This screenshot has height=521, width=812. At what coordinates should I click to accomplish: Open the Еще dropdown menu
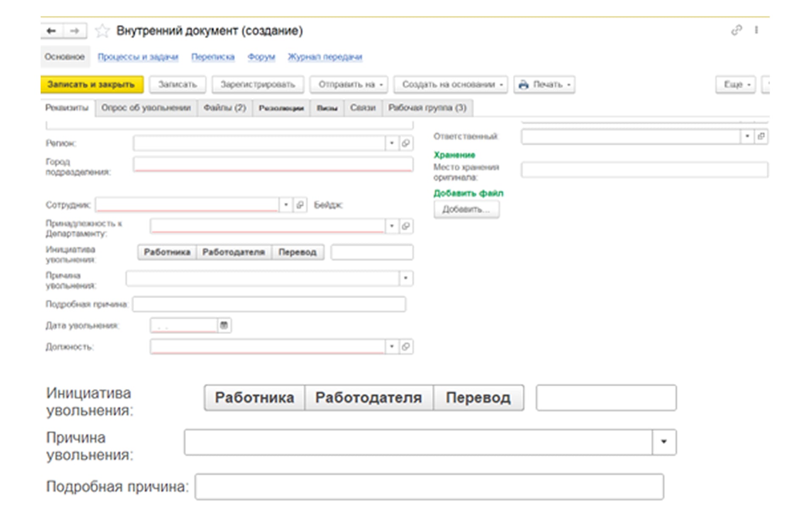735,84
